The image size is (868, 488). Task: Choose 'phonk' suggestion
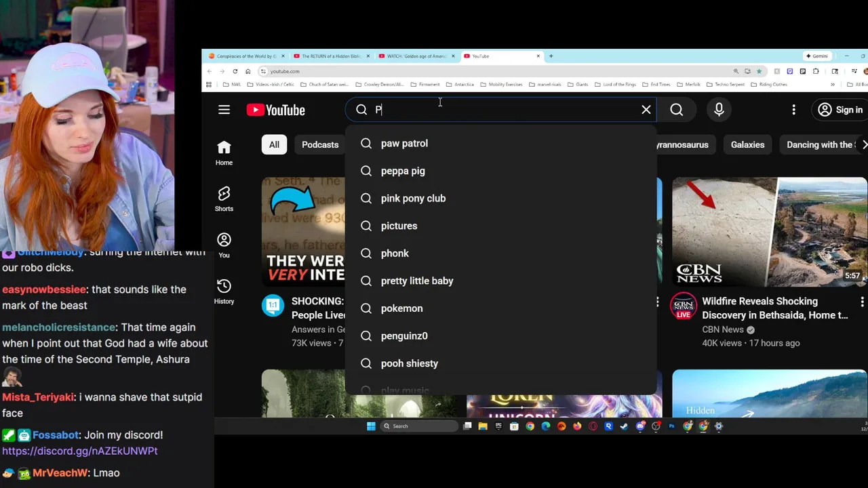click(500, 253)
